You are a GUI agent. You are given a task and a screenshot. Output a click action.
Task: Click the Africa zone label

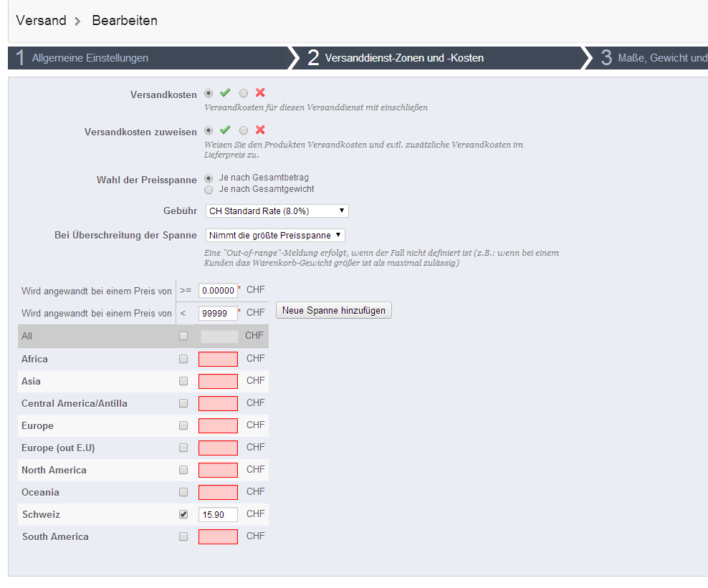click(x=35, y=360)
